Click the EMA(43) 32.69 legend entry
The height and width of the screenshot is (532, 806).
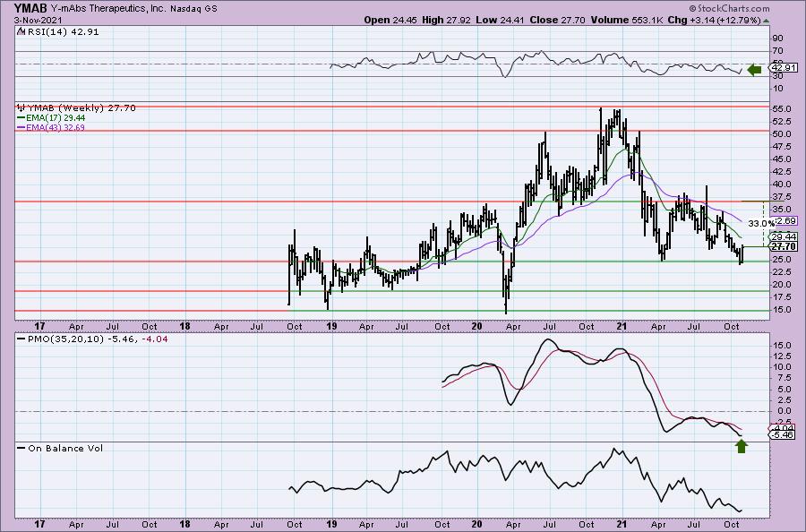[x=51, y=127]
